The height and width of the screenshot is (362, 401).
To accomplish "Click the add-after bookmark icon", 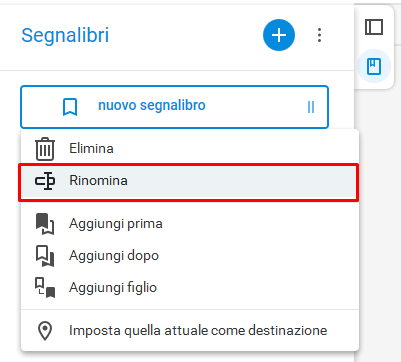I will (x=45, y=256).
